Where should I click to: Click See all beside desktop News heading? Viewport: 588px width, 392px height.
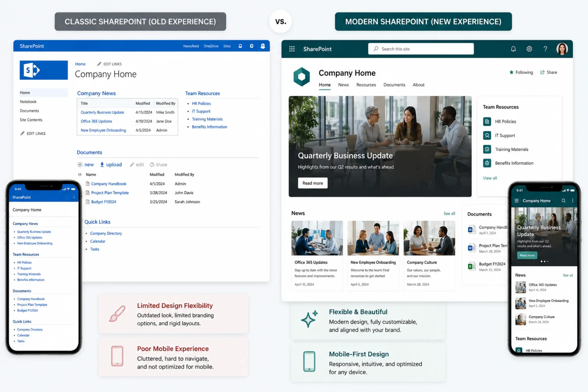(449, 214)
